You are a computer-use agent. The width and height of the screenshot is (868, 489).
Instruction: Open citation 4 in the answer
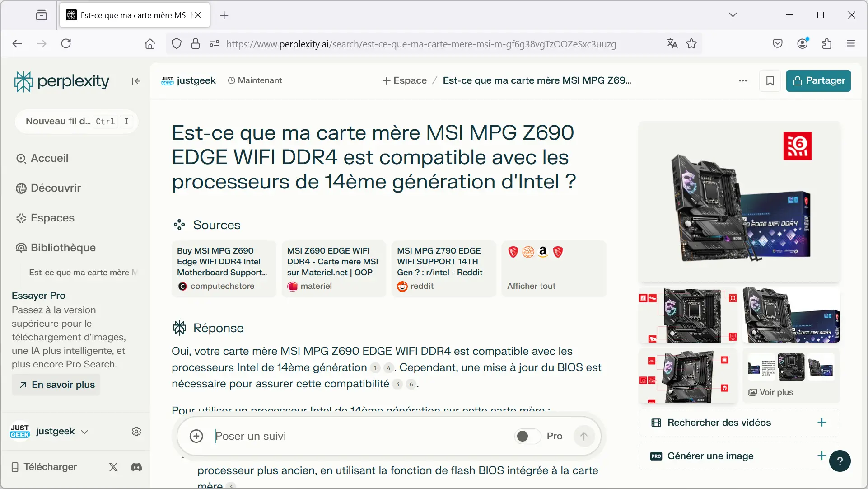tap(388, 368)
